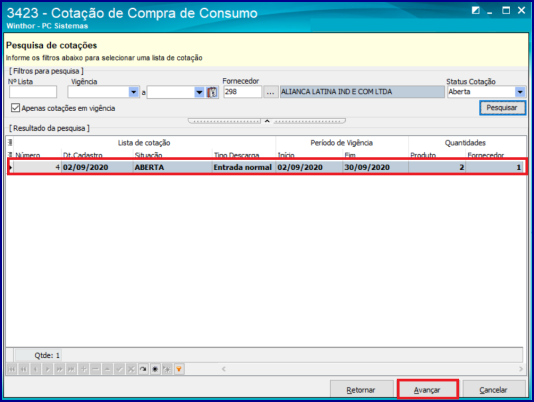Click the Pesquisar button

click(502, 108)
